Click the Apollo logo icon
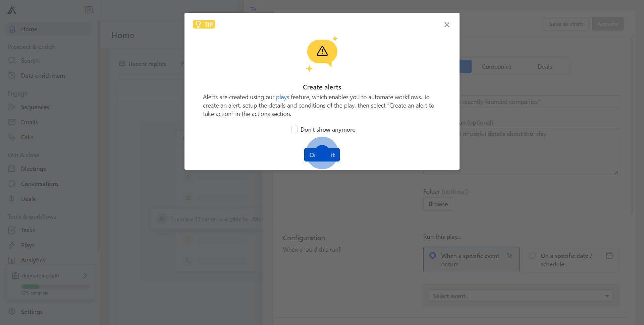The height and width of the screenshot is (325, 644). click(x=12, y=10)
